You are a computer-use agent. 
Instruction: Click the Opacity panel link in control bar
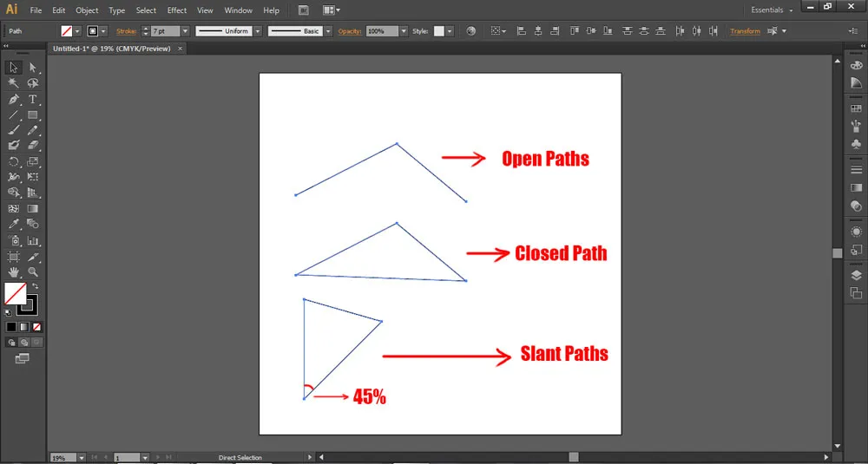click(350, 31)
